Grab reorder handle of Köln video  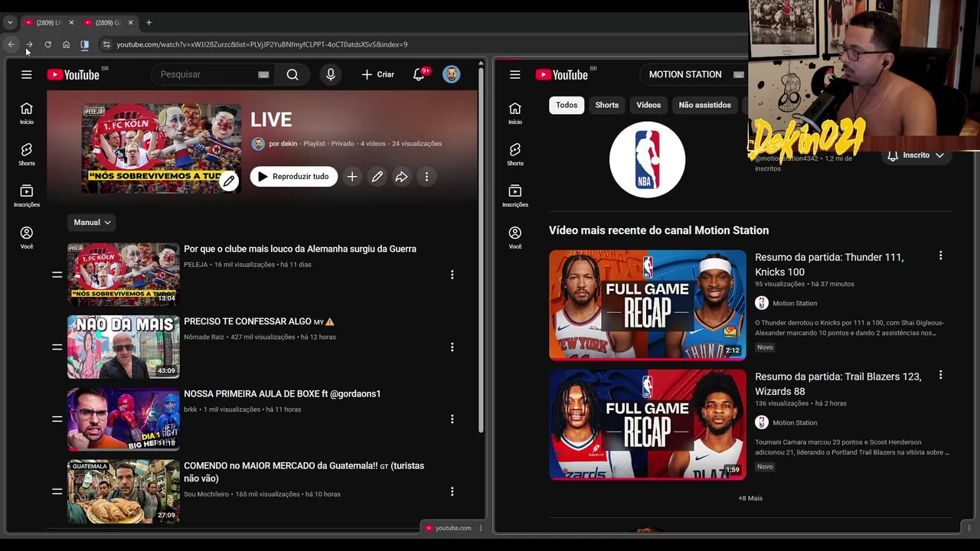click(57, 274)
